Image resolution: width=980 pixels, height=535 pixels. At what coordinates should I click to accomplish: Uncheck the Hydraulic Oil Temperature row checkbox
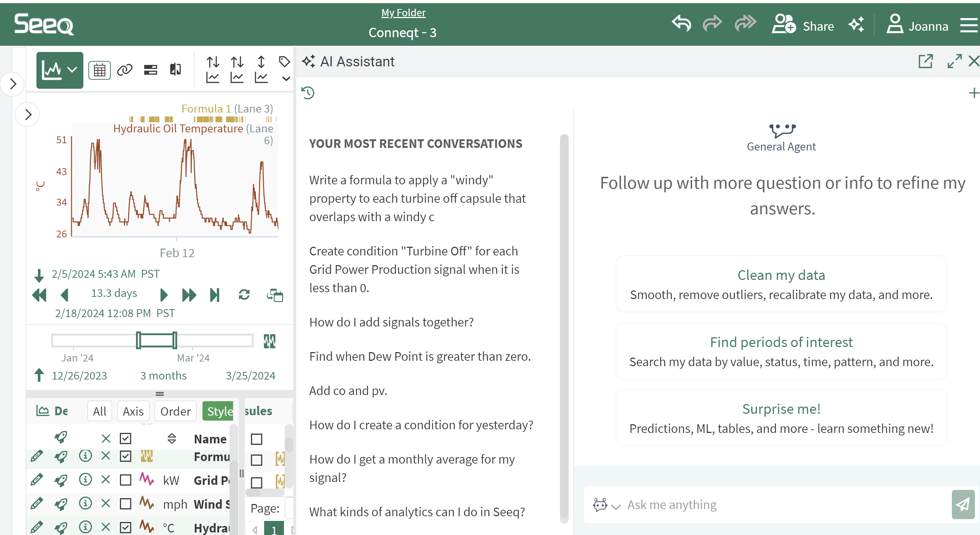pyautogui.click(x=125, y=527)
